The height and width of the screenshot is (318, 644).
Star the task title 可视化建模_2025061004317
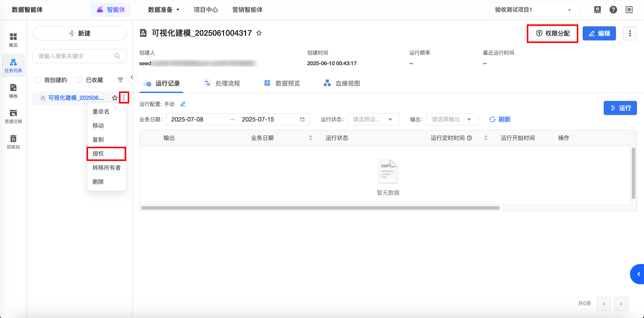point(259,33)
